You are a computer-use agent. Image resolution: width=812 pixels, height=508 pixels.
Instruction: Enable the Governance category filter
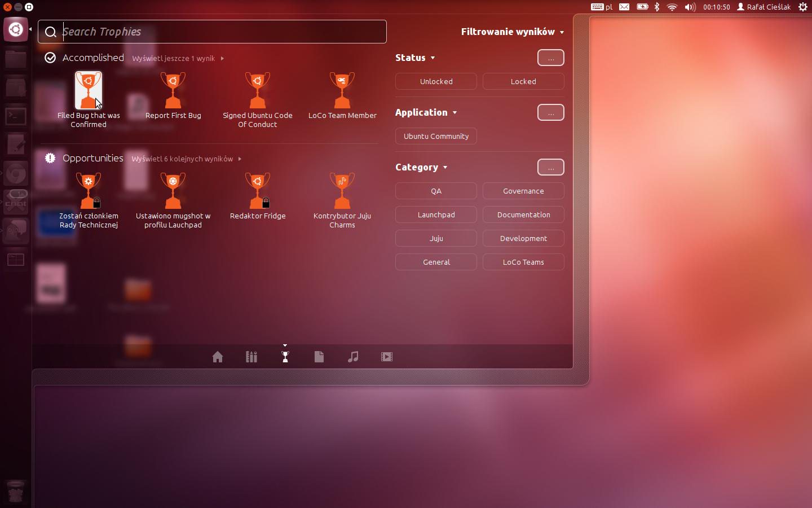tap(523, 191)
